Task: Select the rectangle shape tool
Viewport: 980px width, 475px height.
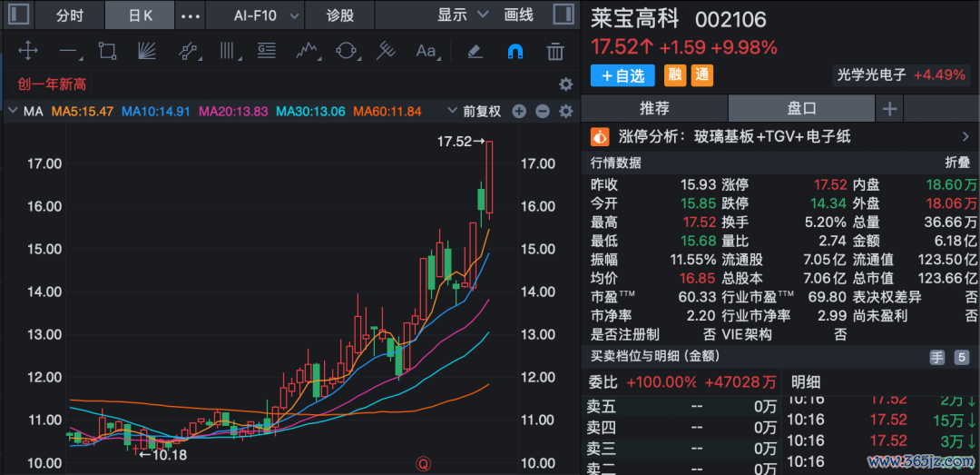Action: pyautogui.click(x=107, y=51)
